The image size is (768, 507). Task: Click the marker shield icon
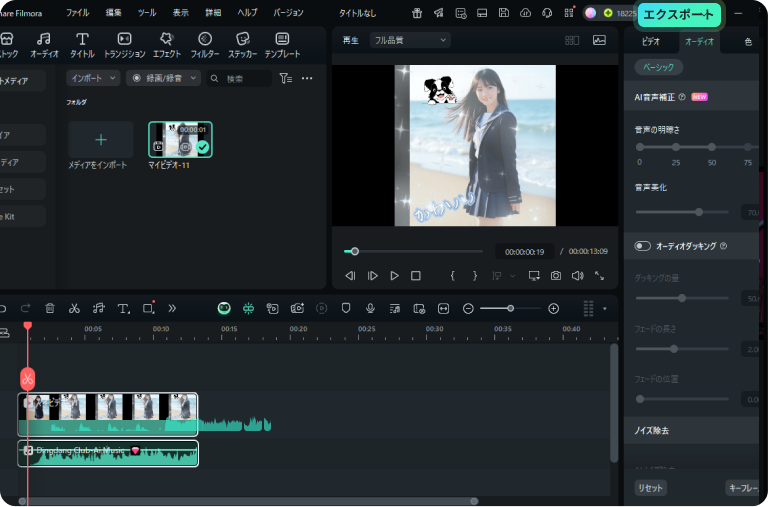[346, 308]
